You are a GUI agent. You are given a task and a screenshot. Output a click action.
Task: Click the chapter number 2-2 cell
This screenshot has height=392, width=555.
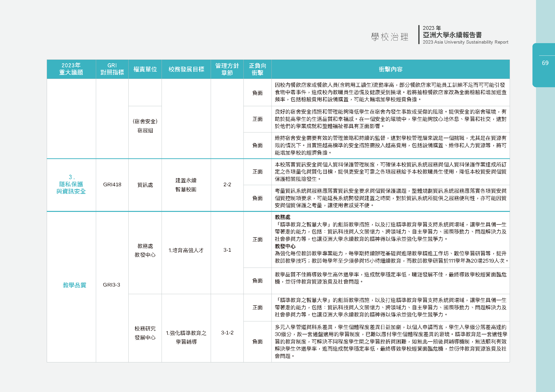coord(227,185)
